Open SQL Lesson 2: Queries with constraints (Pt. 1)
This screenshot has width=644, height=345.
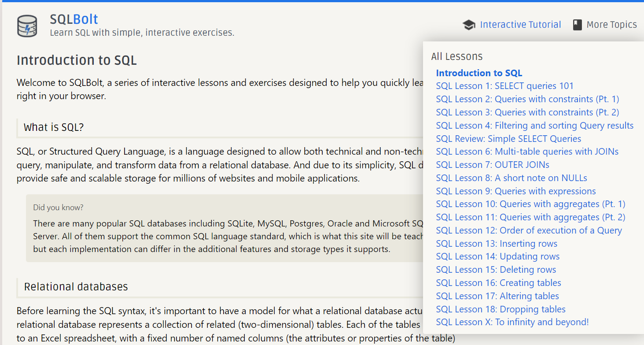tap(527, 99)
